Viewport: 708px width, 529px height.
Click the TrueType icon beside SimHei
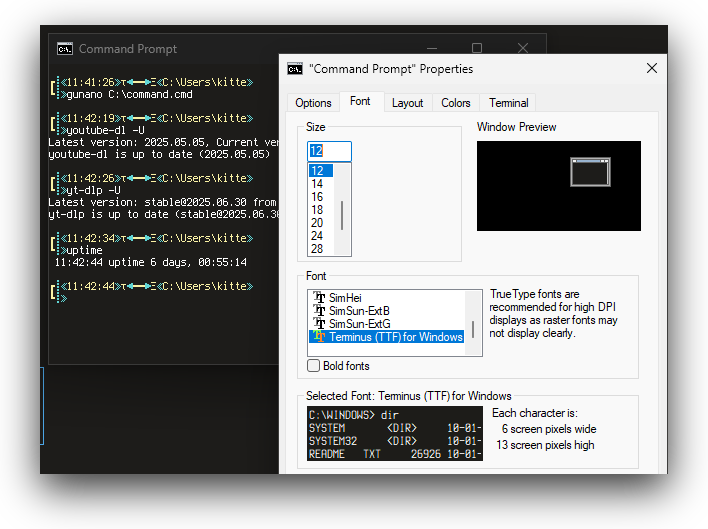(x=320, y=298)
